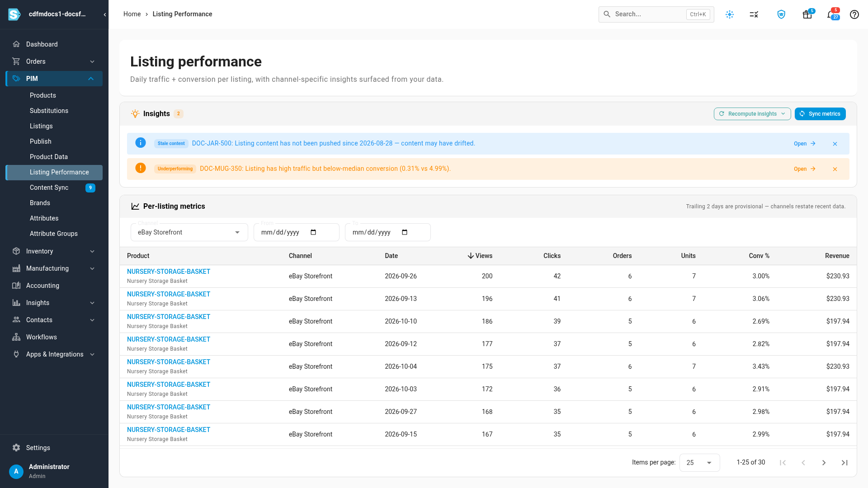The height and width of the screenshot is (488, 868).
Task: Go to the previous page of results
Action: point(803,463)
